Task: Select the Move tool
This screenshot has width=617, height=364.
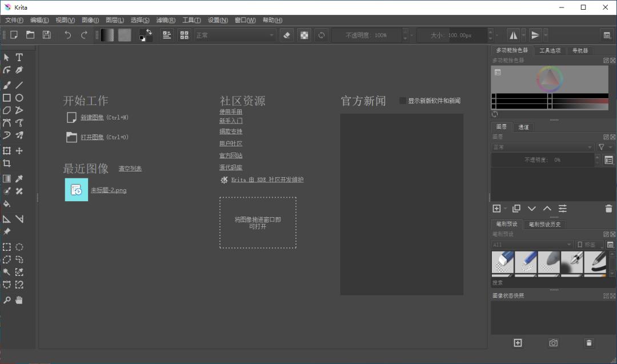Action: [19, 151]
